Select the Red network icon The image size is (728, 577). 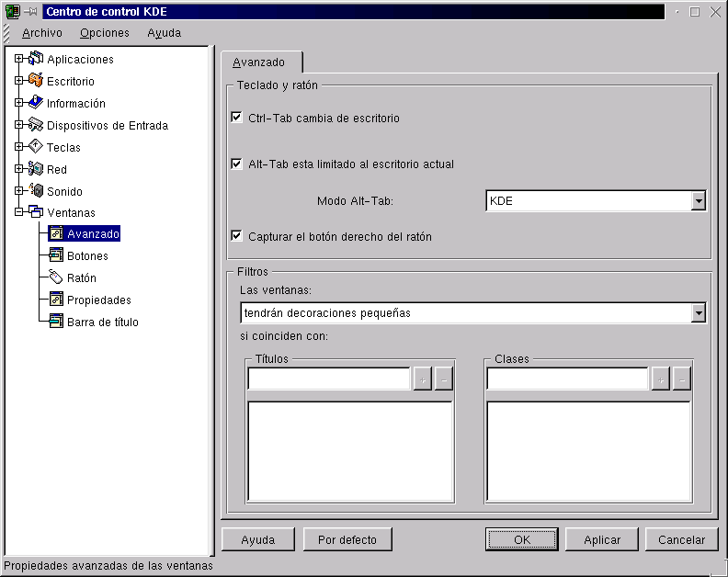pyautogui.click(x=36, y=170)
